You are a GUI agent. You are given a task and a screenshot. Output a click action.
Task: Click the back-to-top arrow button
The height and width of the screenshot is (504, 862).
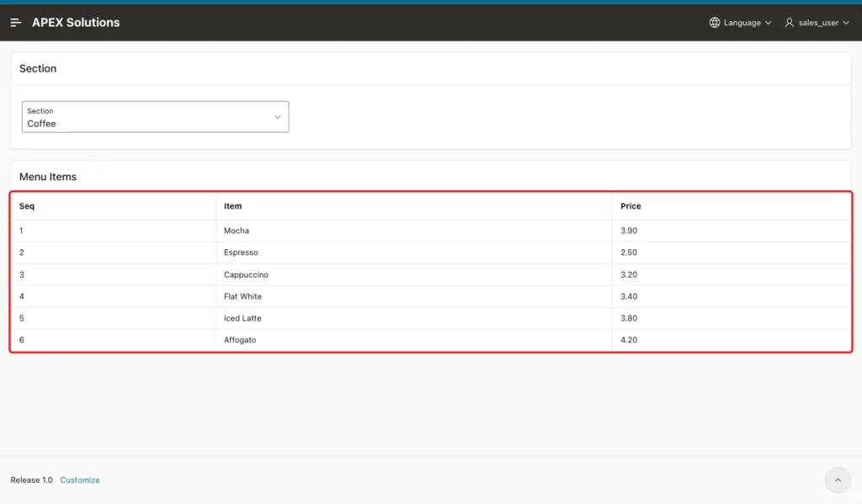pos(838,480)
